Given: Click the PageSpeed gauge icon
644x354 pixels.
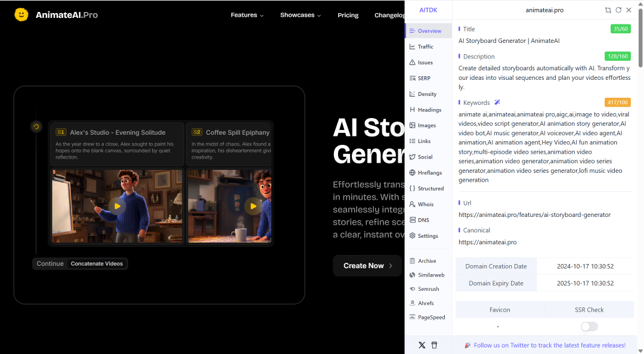Looking at the screenshot, I should (413, 317).
